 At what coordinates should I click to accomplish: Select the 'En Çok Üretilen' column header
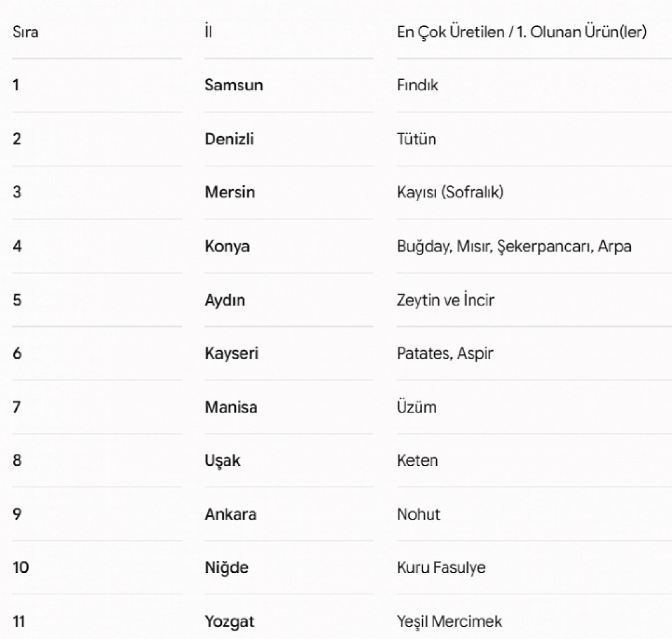[x=521, y=32]
